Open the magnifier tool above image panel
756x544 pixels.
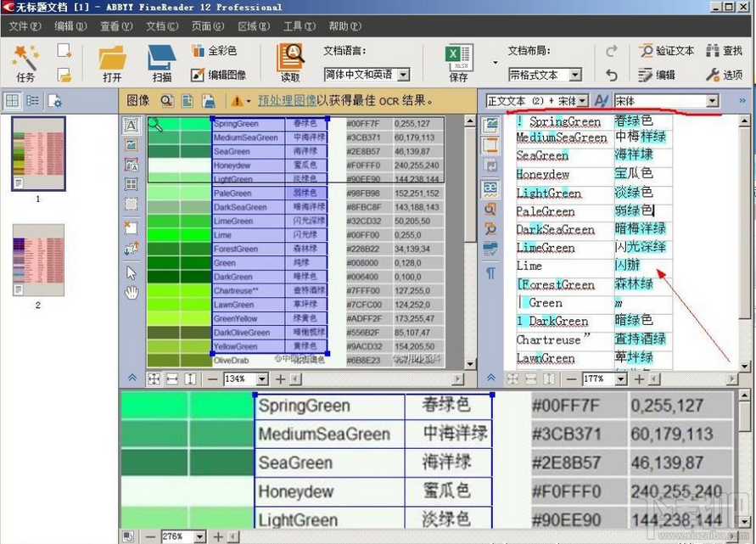coord(166,100)
